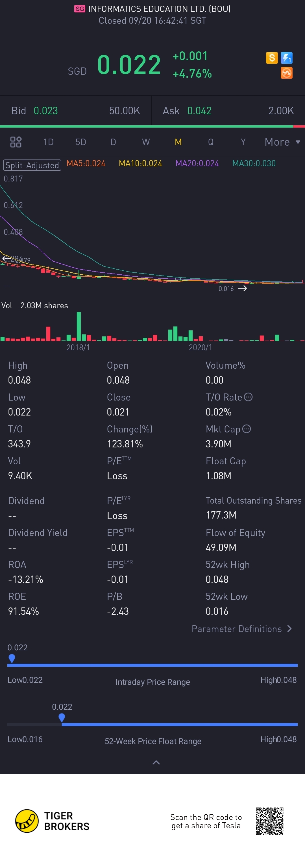Tap the MA30:0.030 indicator label
The width and height of the screenshot is (305, 868).
254,163
